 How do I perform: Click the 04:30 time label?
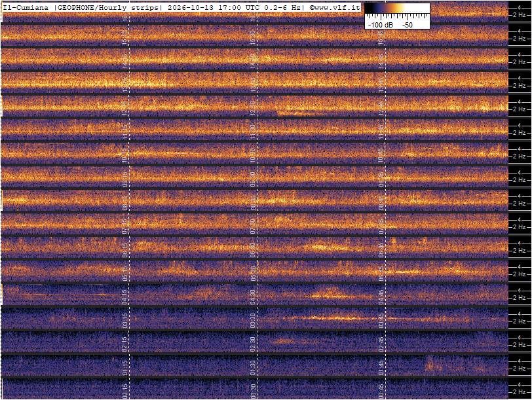[253, 297]
